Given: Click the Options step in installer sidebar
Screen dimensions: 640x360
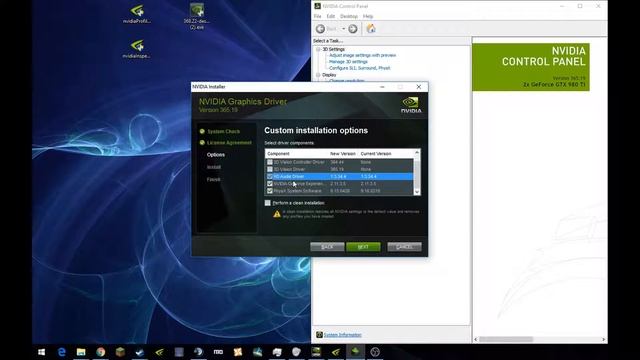Looking at the screenshot, I should [x=216, y=155].
